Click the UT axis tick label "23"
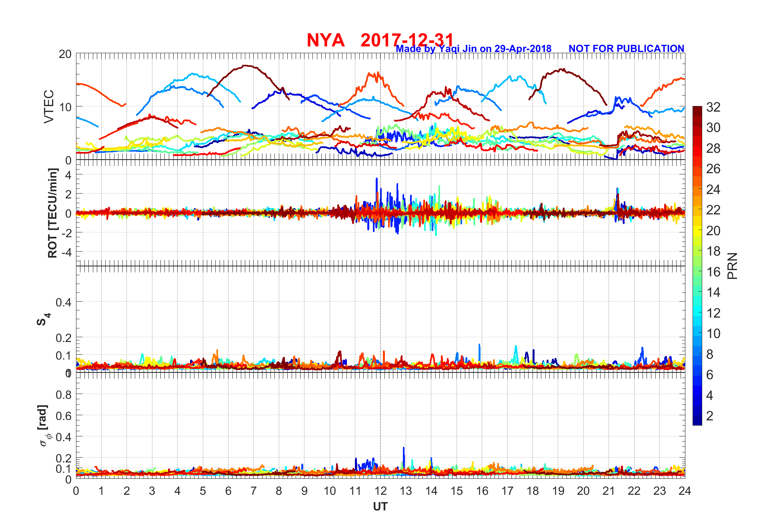 659,491
